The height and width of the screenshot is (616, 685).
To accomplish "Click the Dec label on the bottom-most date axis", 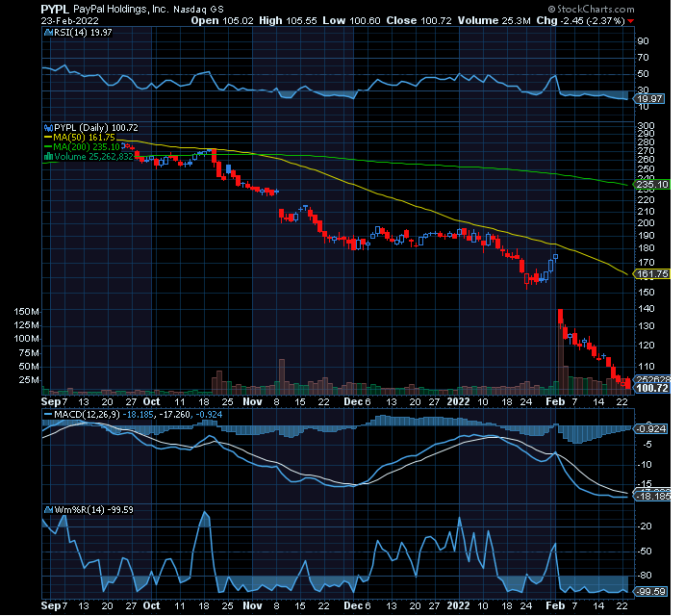I will (353, 605).
